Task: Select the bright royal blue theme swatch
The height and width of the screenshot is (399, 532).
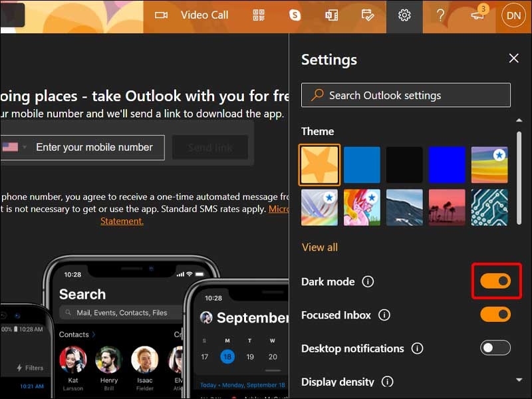Action: [x=447, y=165]
